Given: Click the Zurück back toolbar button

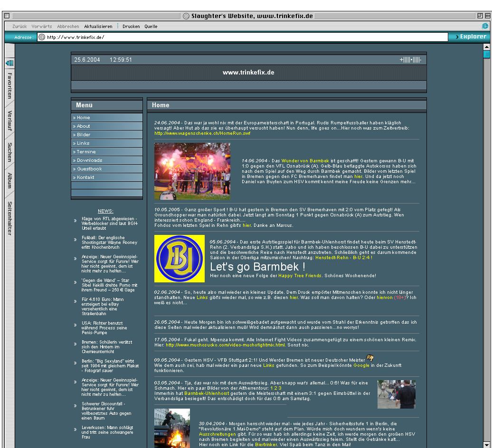Looking at the screenshot, I should (x=19, y=26).
